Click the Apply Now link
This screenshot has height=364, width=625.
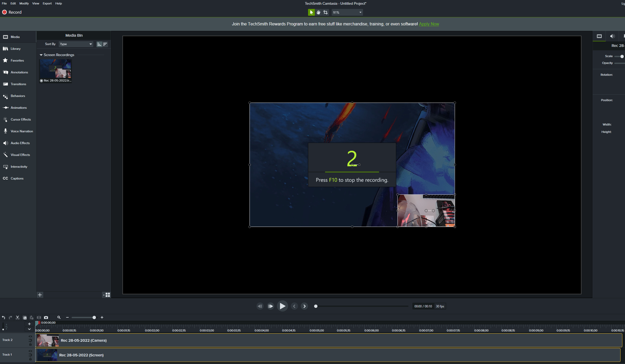tap(429, 24)
